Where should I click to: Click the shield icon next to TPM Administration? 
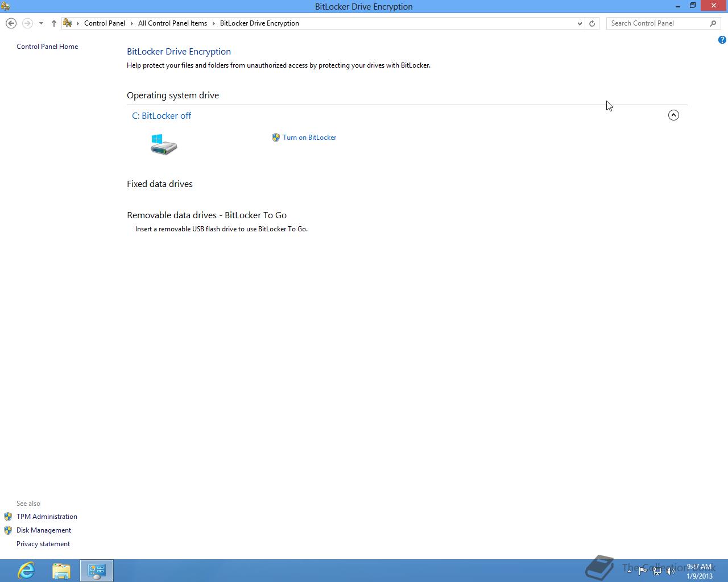click(8, 517)
